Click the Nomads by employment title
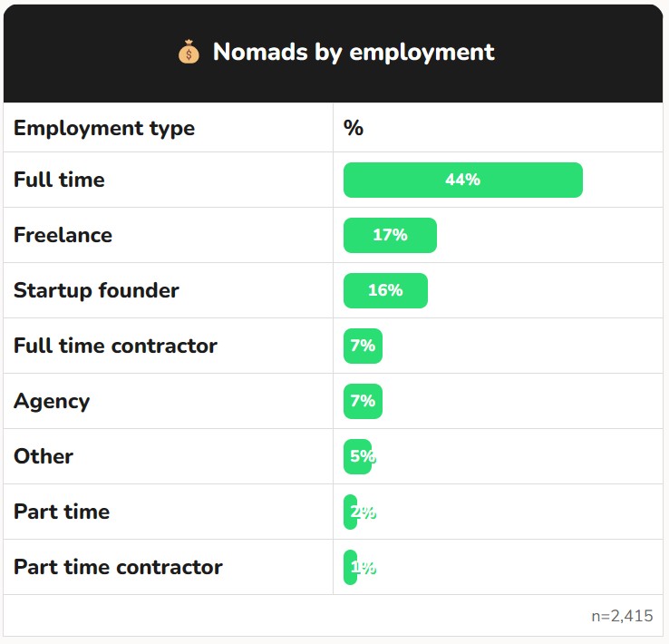 click(x=354, y=53)
